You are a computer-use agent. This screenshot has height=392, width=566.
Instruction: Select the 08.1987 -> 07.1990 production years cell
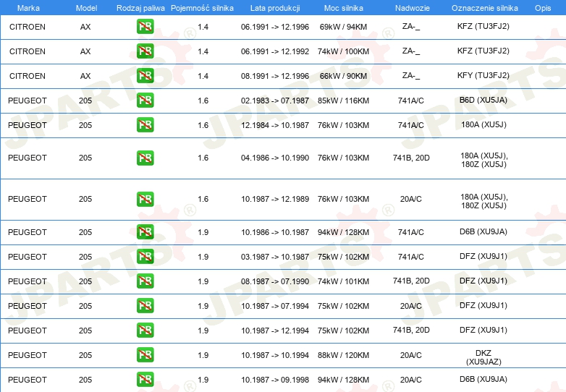point(275,281)
